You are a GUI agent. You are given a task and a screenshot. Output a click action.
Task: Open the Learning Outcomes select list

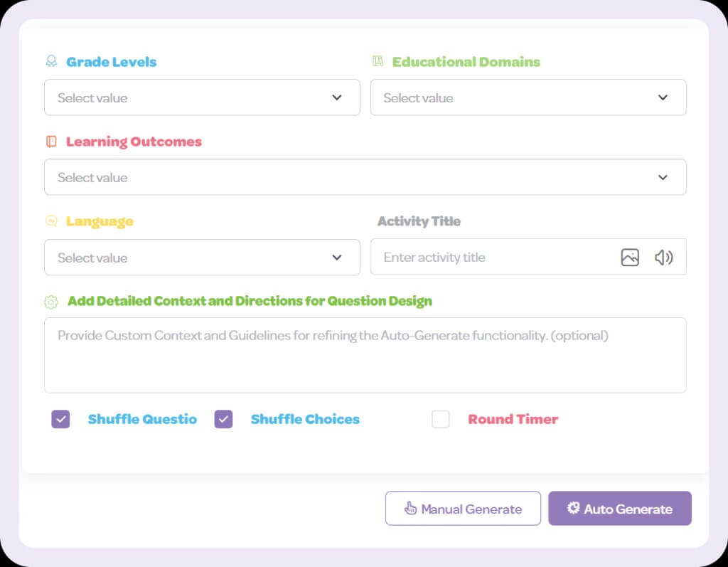(x=365, y=178)
